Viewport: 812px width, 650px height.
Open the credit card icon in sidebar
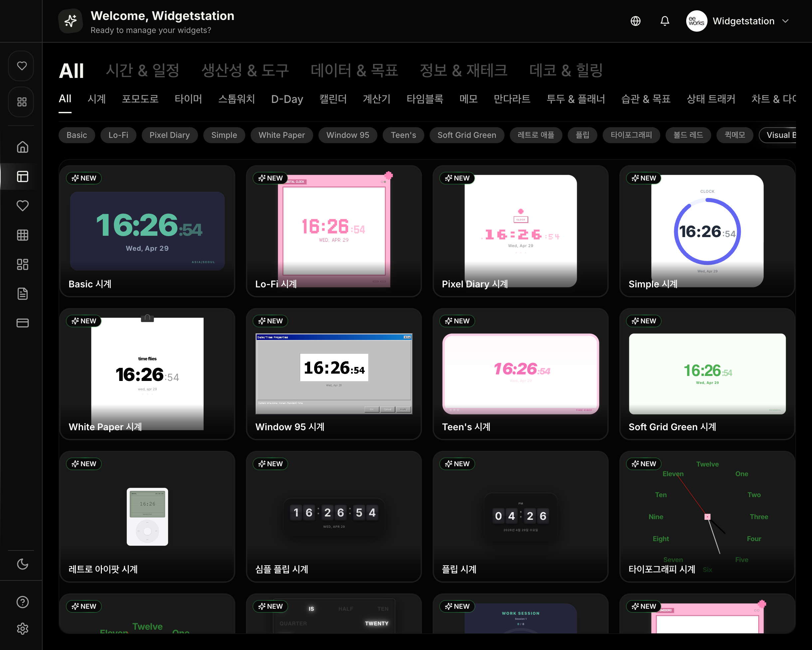tap(23, 323)
